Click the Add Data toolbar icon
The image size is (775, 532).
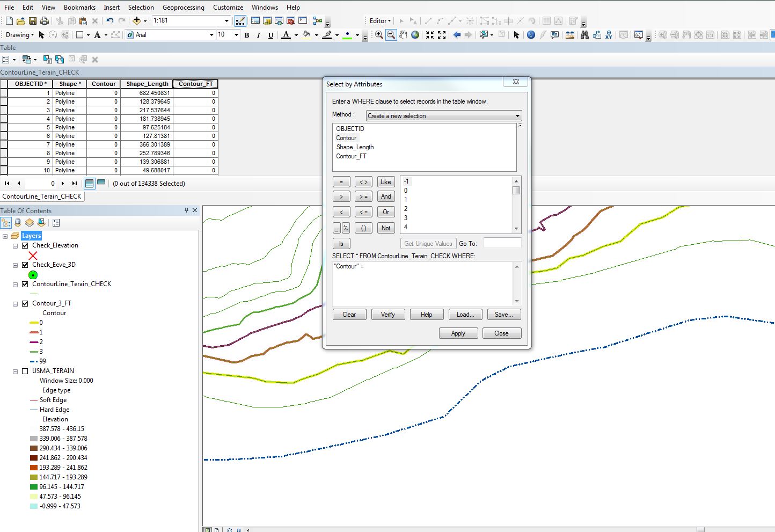click(x=137, y=21)
